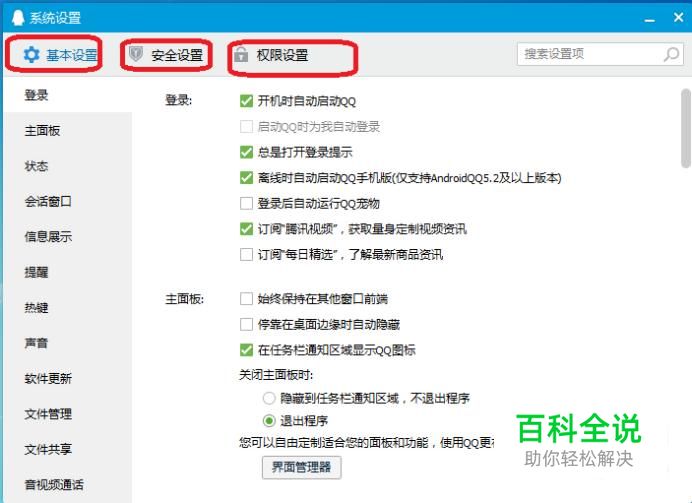Viewport: 692px width, 503px height.
Task: Click the QQ penguin icon in title bar
Action: pos(18,18)
